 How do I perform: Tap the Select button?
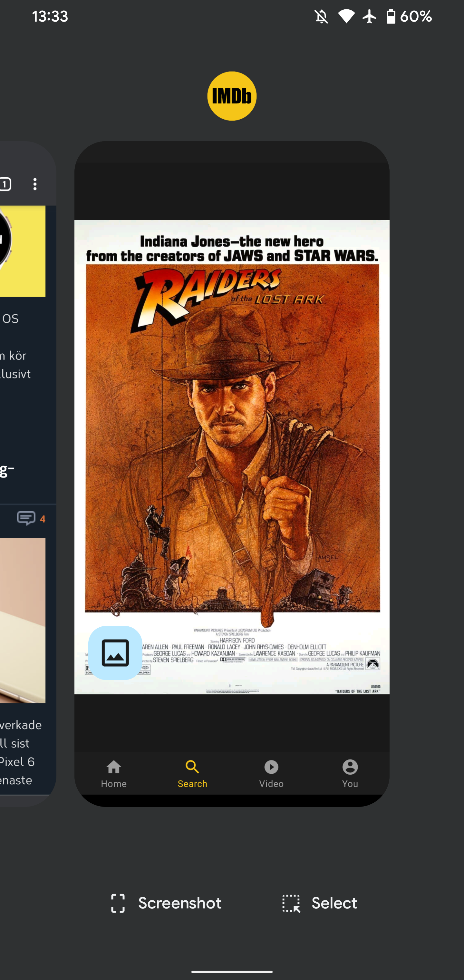point(320,903)
